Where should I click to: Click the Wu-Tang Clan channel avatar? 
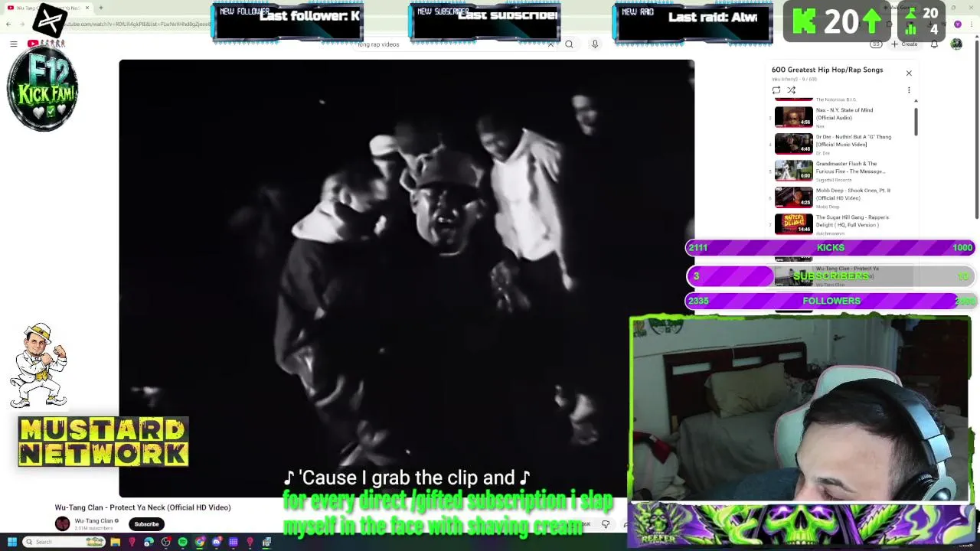63,524
